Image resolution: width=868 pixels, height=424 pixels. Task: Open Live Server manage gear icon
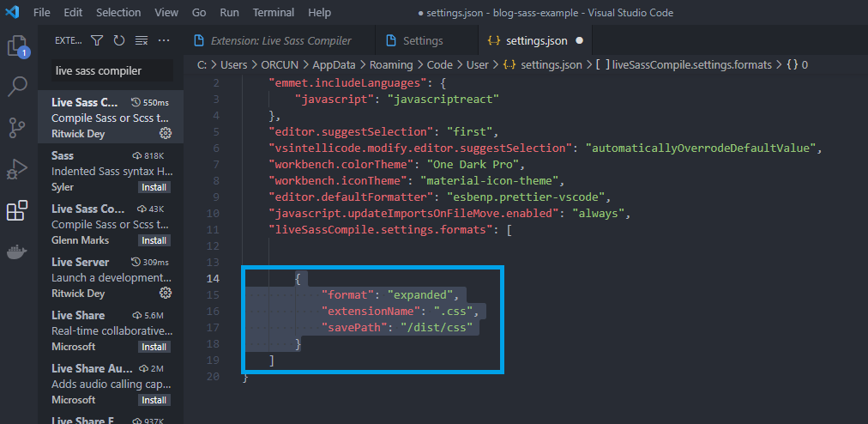pyautogui.click(x=165, y=294)
